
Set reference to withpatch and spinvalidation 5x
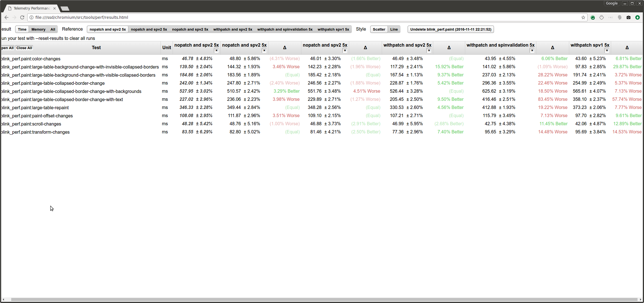click(x=285, y=29)
